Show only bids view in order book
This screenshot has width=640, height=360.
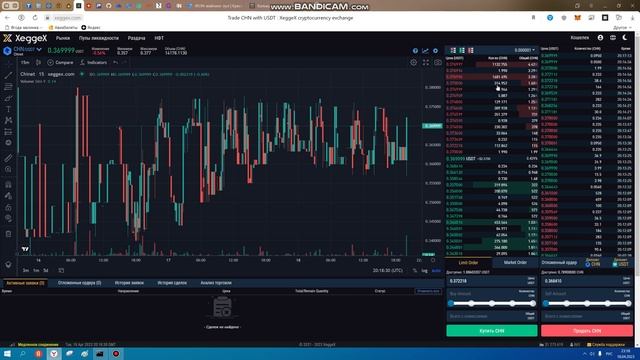pyautogui.click(x=462, y=50)
